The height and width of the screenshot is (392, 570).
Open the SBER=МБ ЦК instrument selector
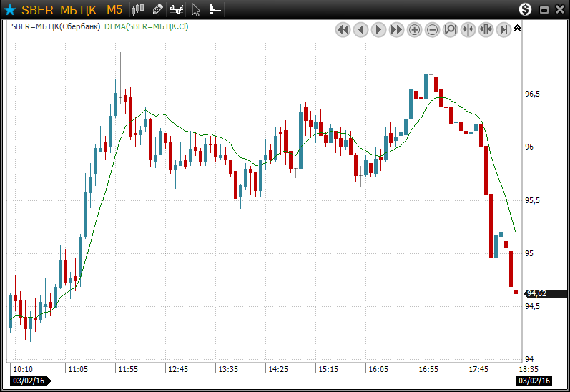click(58, 9)
